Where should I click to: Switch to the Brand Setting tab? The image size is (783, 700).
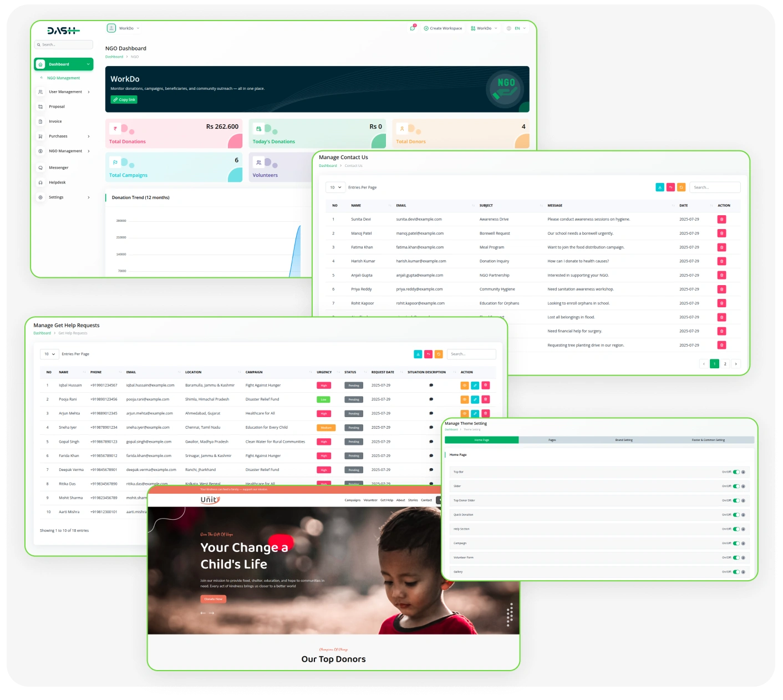[x=623, y=440]
